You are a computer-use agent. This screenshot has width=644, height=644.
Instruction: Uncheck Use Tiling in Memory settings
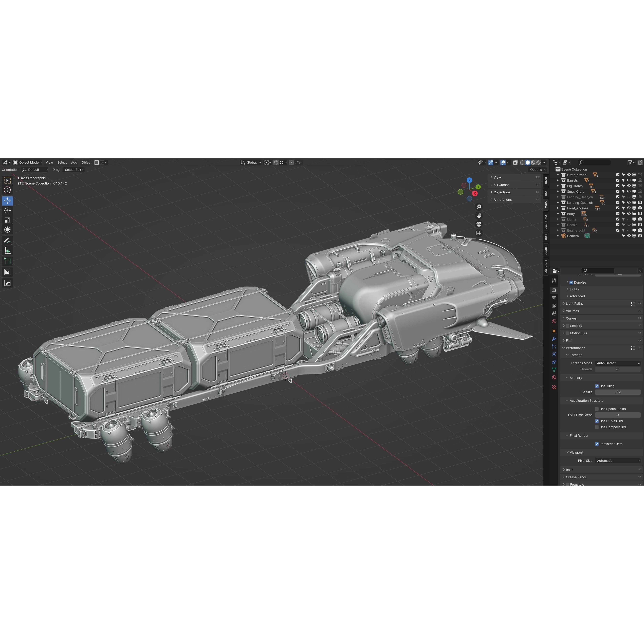[597, 386]
